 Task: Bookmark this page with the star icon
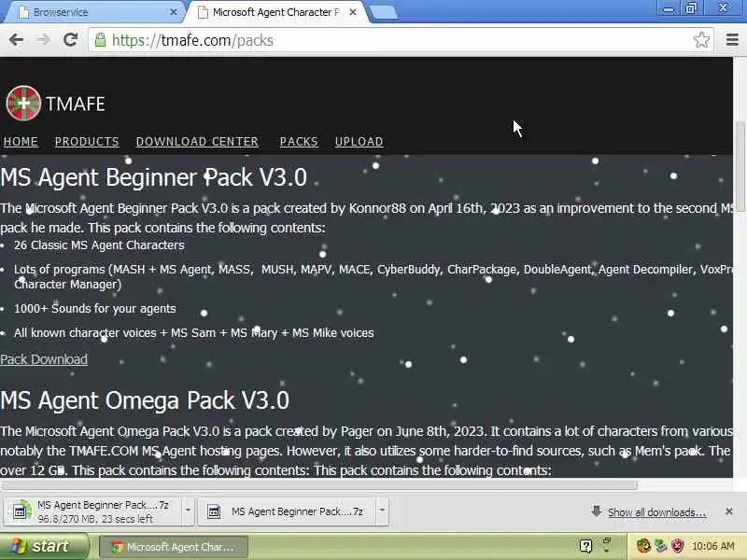tap(701, 40)
